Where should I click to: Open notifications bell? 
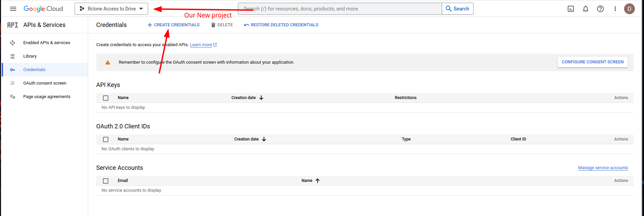coord(586,9)
